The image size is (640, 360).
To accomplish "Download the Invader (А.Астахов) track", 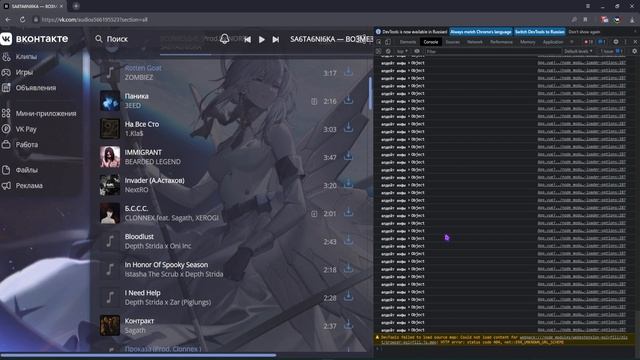I will pos(348,184).
